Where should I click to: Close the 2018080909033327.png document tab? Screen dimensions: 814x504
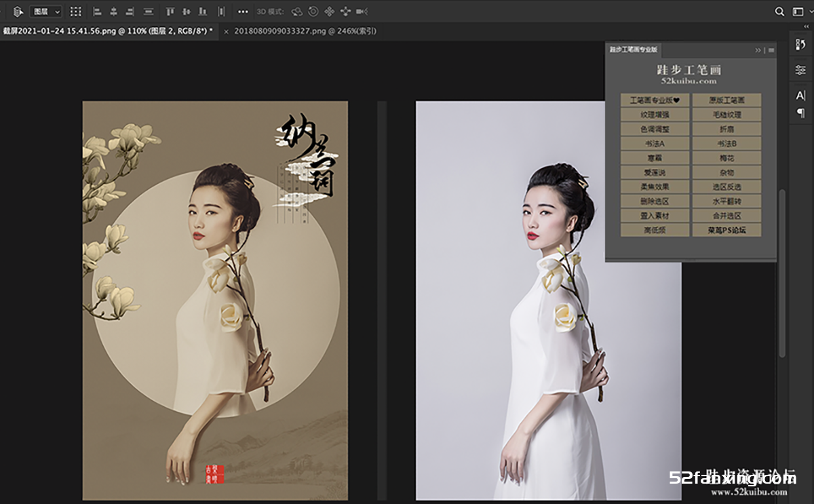(x=227, y=31)
